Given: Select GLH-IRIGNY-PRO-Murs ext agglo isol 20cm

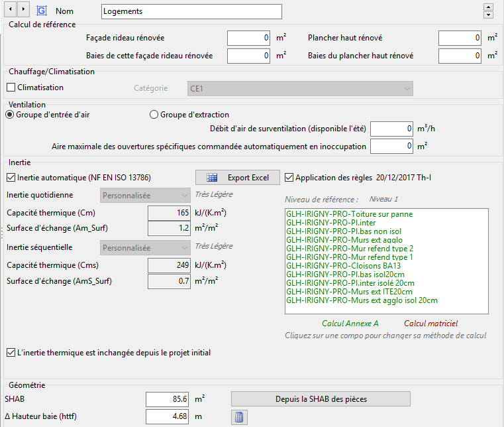Looking at the screenshot, I should tap(362, 300).
